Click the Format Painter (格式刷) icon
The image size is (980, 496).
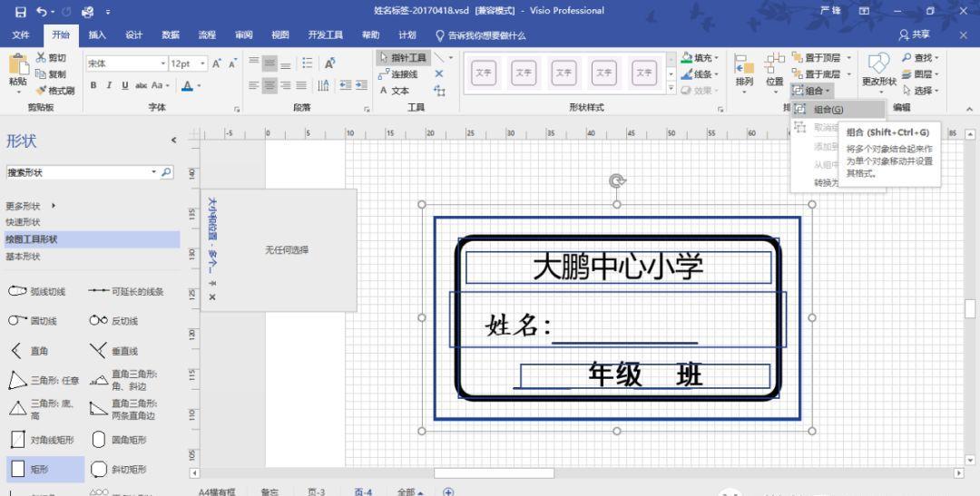pyautogui.click(x=54, y=90)
